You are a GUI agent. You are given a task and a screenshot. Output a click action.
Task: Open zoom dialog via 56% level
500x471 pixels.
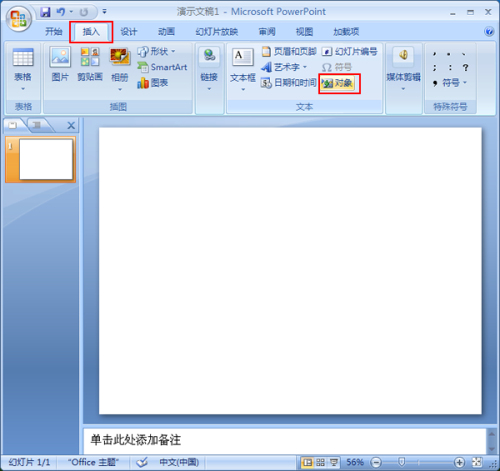[x=355, y=462]
